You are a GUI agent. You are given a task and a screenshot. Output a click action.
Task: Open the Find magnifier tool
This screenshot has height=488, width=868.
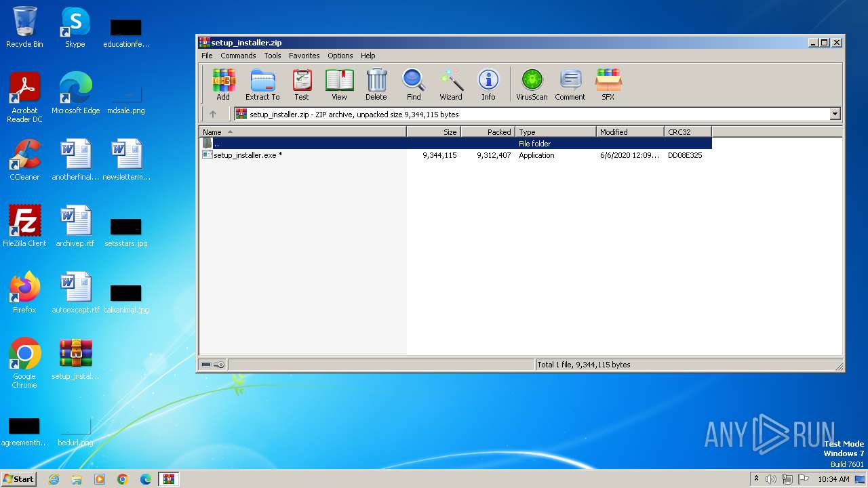pos(414,85)
